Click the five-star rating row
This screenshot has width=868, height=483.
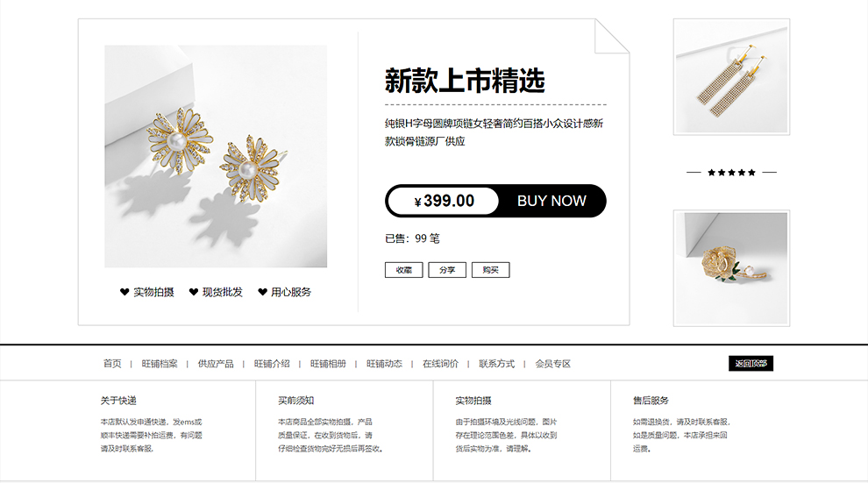(731, 173)
